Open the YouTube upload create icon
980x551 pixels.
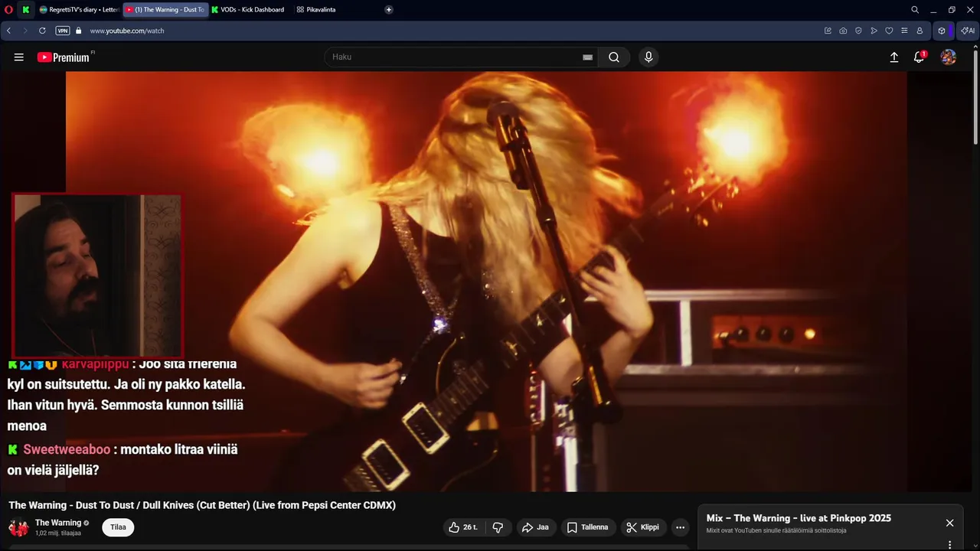click(893, 57)
